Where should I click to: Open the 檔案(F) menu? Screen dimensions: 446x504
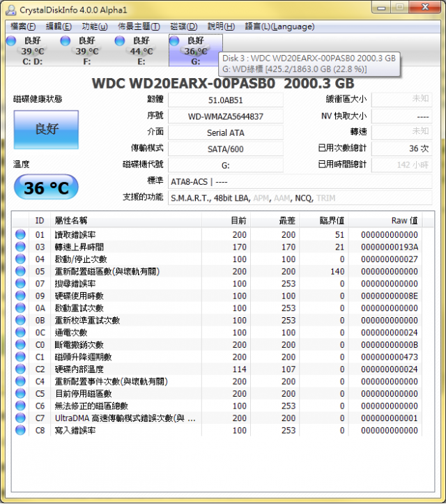click(23, 26)
